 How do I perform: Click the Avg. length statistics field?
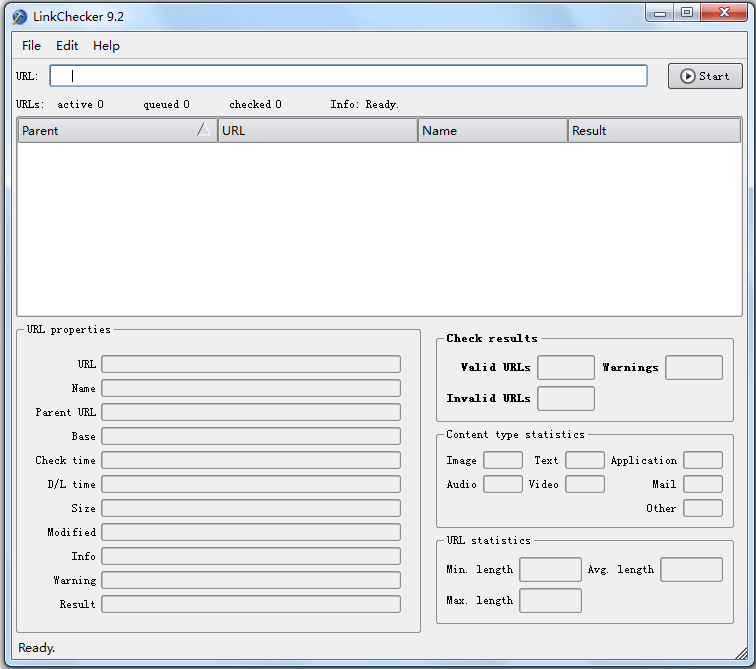click(x=691, y=570)
